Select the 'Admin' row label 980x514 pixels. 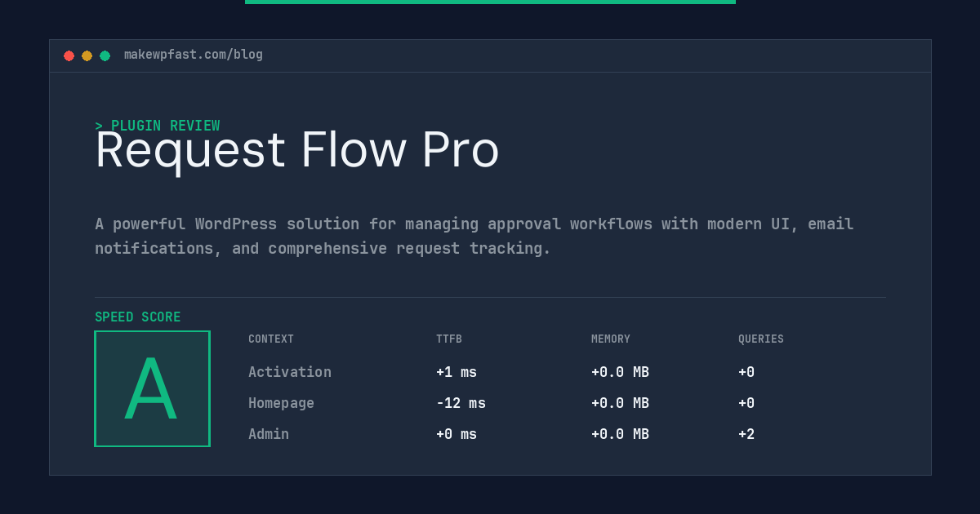coord(269,434)
